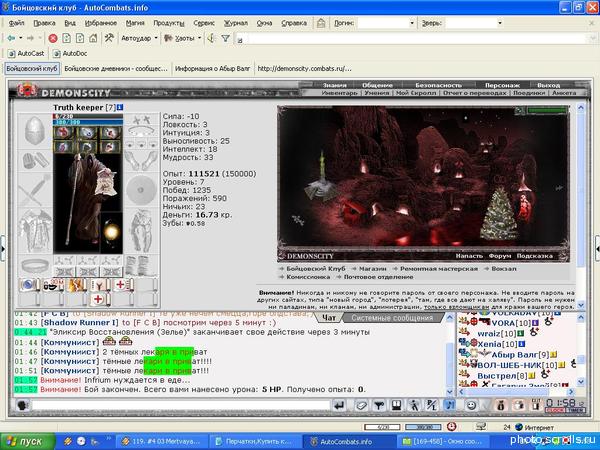The height and width of the screenshot is (450, 600).
Task: Go to Почтовое отделение link
Action: click(x=378, y=277)
